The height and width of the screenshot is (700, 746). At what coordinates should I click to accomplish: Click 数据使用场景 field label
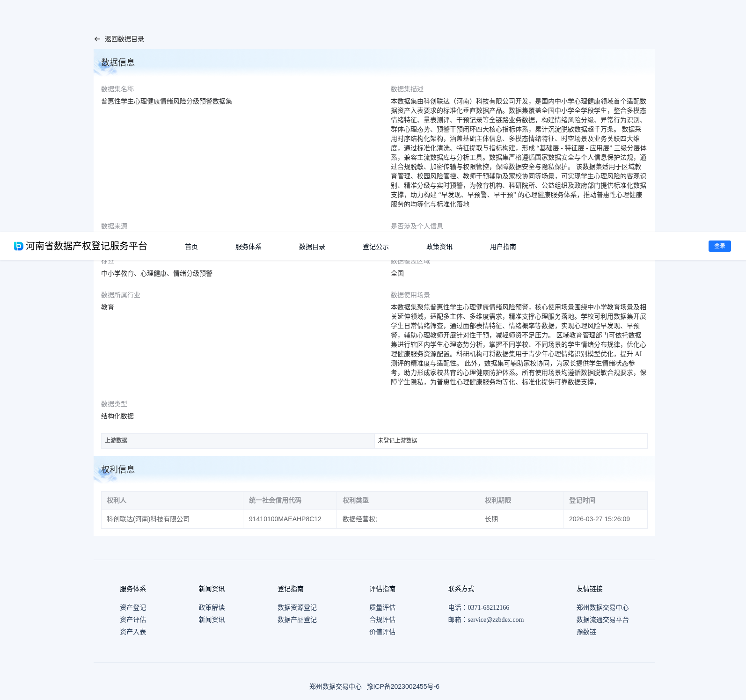(410, 295)
